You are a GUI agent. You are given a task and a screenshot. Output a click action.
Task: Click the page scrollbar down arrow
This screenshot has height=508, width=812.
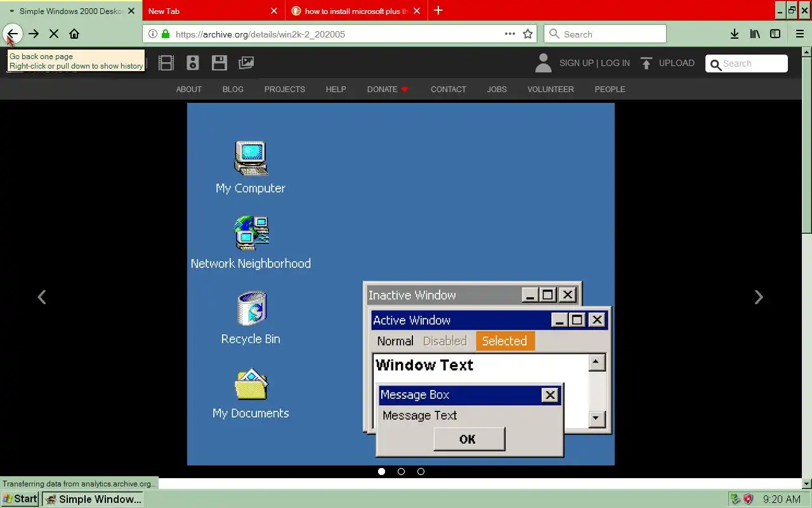click(x=807, y=484)
